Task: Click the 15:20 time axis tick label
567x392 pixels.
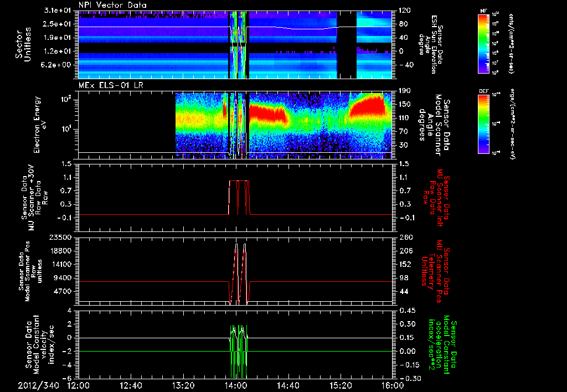Action: point(340,385)
